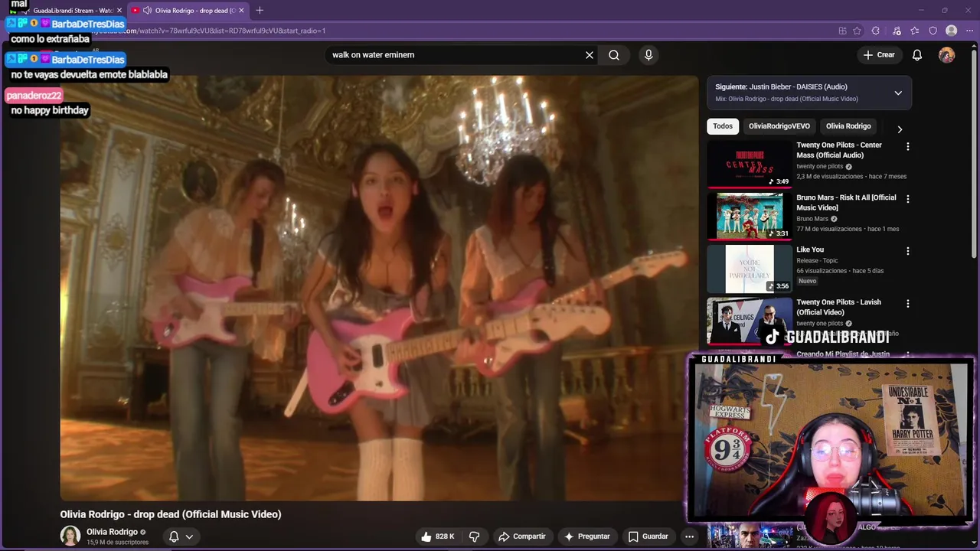
Task: Toggle channel notification bell for Olivia Rodrigo
Action: pyautogui.click(x=174, y=536)
